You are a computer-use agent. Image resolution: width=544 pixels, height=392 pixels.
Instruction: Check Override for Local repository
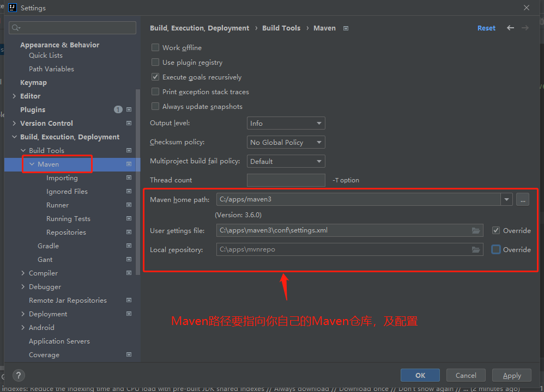496,249
